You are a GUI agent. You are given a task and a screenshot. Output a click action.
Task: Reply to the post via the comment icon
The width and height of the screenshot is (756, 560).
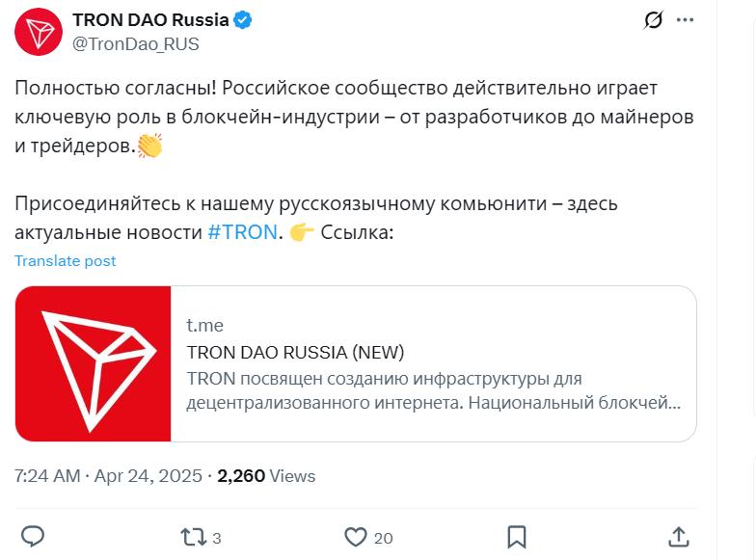pos(33,536)
